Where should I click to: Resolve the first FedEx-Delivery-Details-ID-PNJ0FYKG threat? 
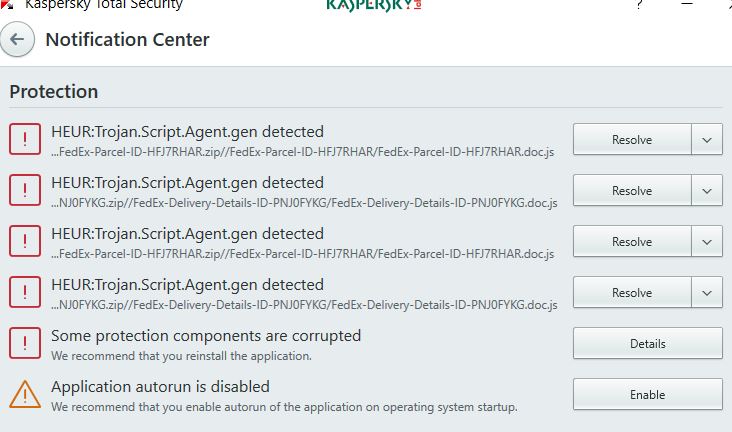[x=632, y=190]
